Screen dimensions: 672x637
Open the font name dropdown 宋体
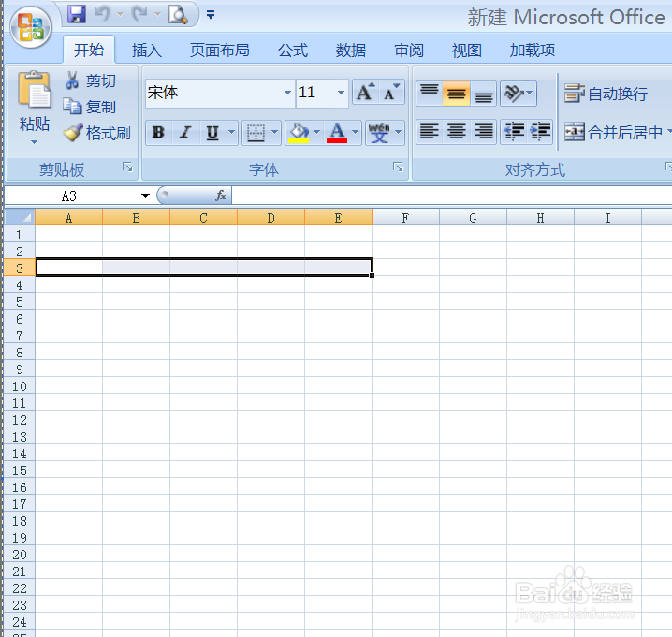(288, 93)
